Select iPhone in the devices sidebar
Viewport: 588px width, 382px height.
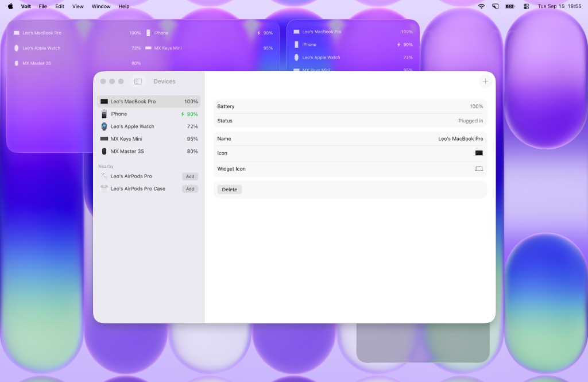click(149, 114)
